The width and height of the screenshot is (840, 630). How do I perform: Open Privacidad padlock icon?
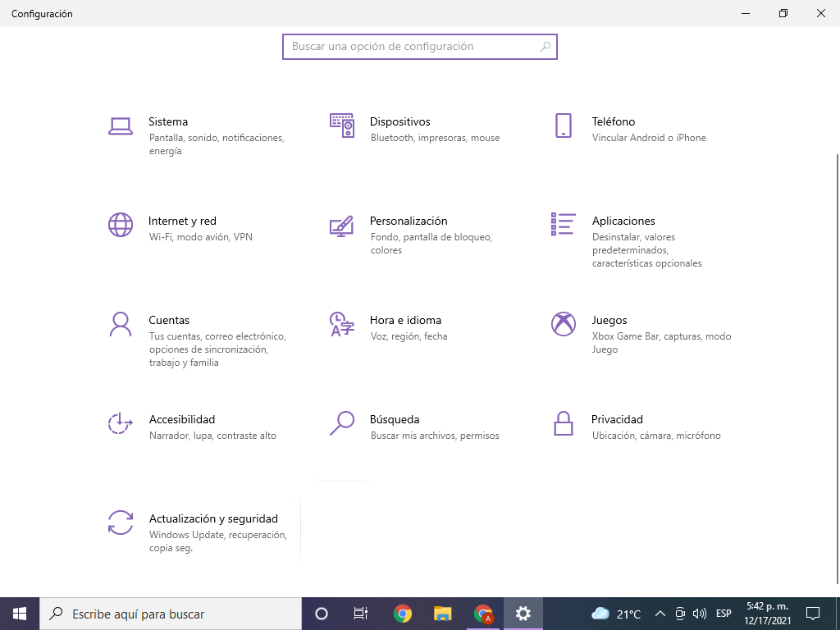(563, 423)
